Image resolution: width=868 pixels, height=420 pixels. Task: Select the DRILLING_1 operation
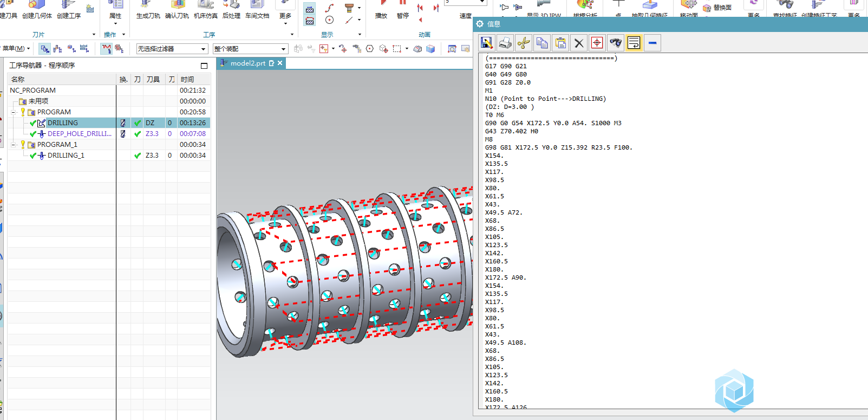pyautogui.click(x=66, y=156)
